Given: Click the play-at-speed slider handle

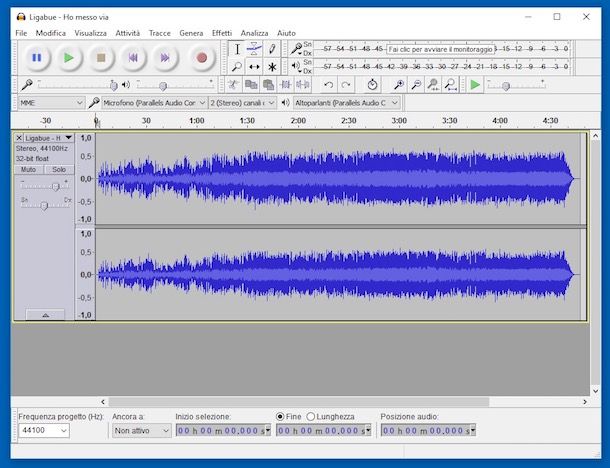Looking at the screenshot, I should tap(506, 86).
